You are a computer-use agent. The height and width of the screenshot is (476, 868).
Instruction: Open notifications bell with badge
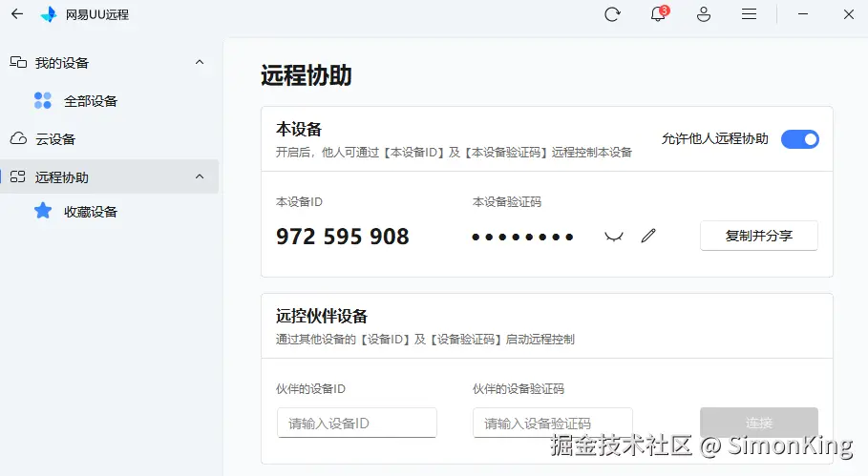coord(659,13)
